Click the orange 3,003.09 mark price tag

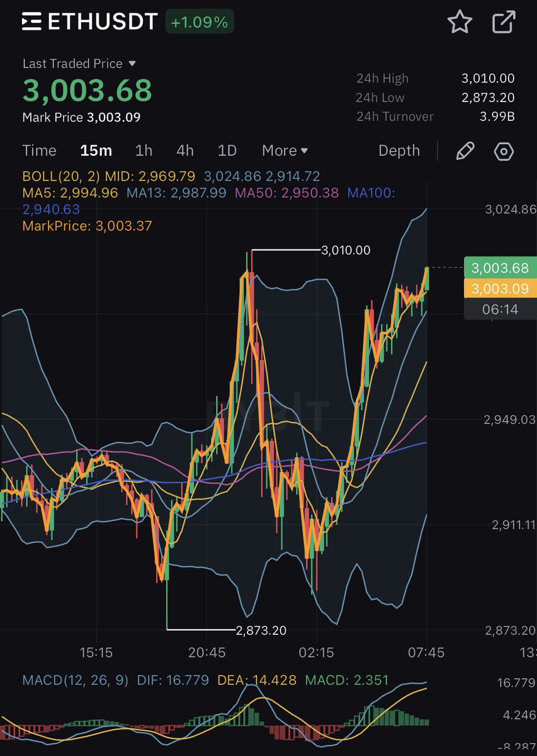(500, 289)
